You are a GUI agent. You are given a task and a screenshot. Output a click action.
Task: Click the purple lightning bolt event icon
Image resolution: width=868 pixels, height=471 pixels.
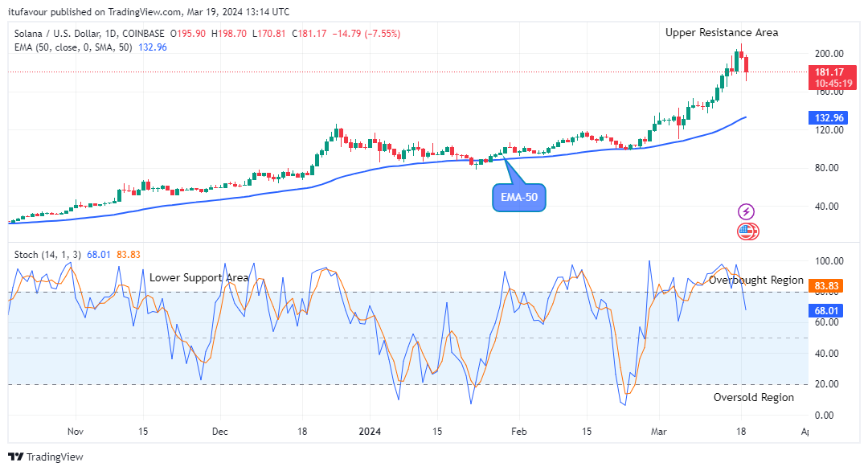(x=746, y=211)
